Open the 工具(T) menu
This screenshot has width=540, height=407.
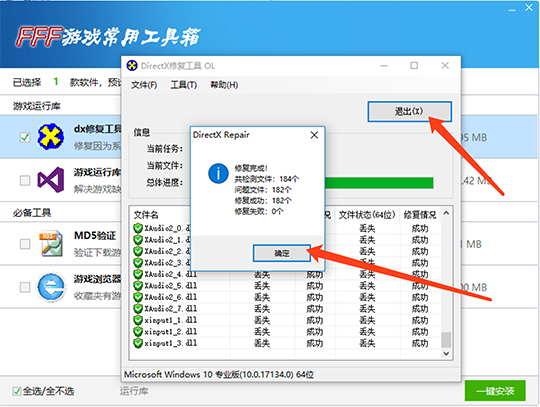coord(184,85)
